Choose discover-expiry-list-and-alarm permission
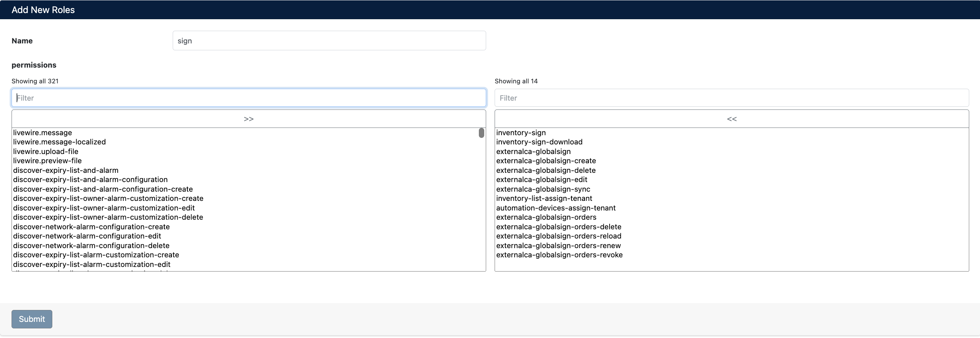Screen dimensions: 980x338 click(66, 171)
